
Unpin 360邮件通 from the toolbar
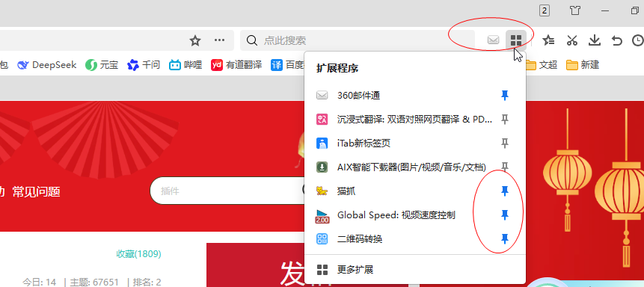point(505,96)
